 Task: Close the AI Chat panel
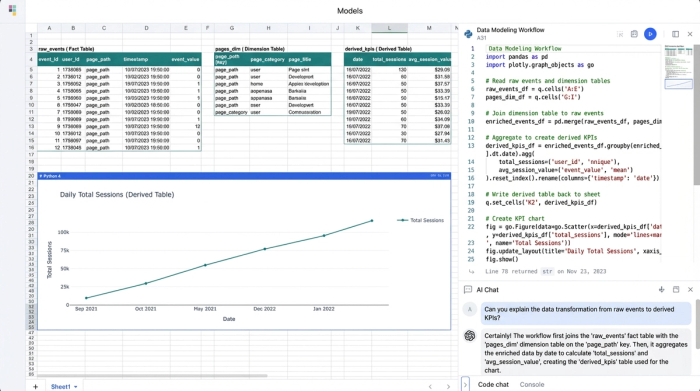tap(690, 290)
